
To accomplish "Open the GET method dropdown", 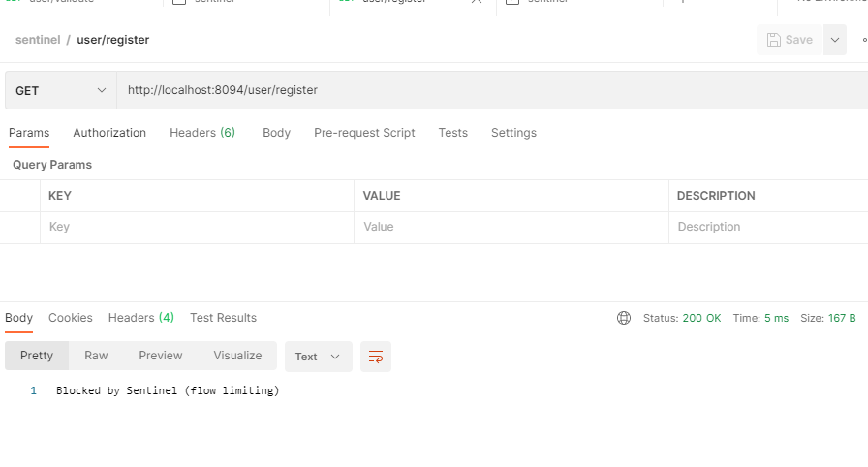I will [61, 90].
